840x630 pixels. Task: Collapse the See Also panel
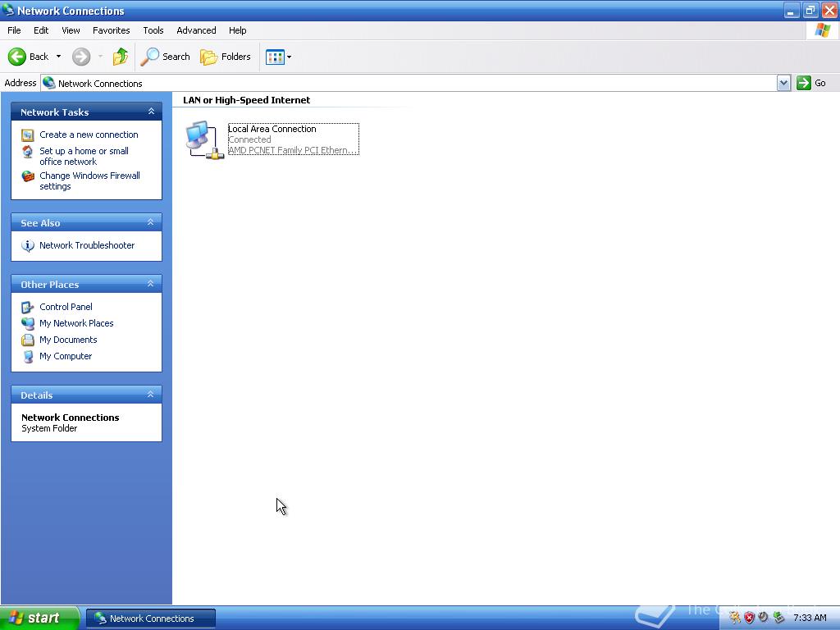click(x=151, y=222)
